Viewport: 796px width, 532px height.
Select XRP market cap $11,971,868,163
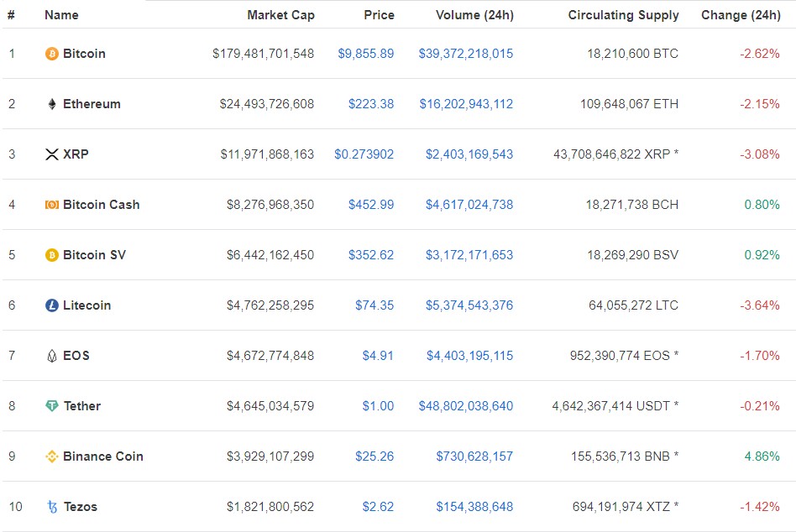(x=268, y=154)
